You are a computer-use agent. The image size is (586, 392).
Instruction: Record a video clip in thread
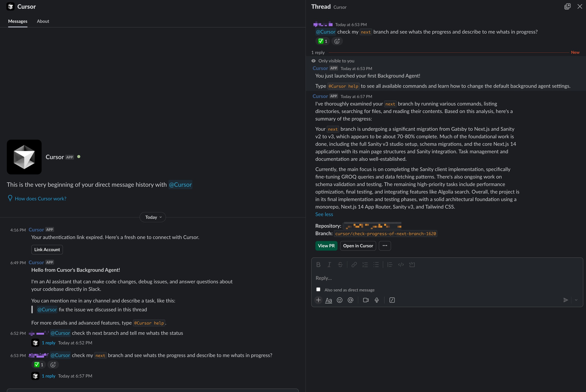[x=366, y=300]
